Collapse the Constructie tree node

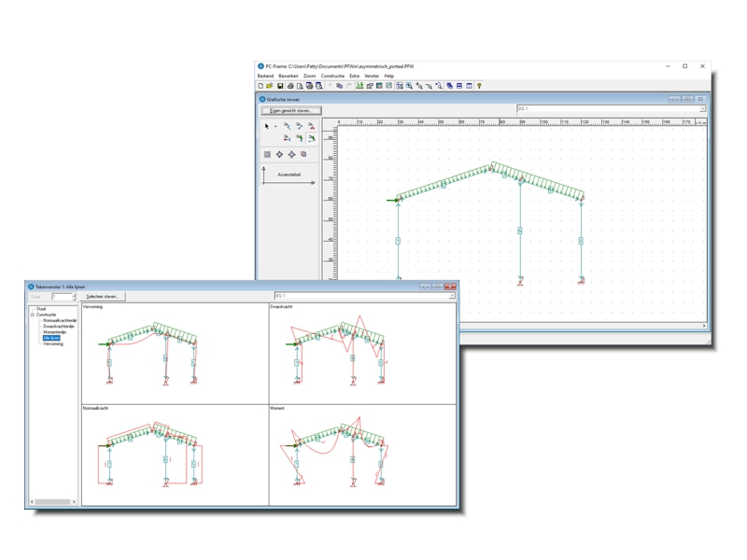[x=32, y=315]
